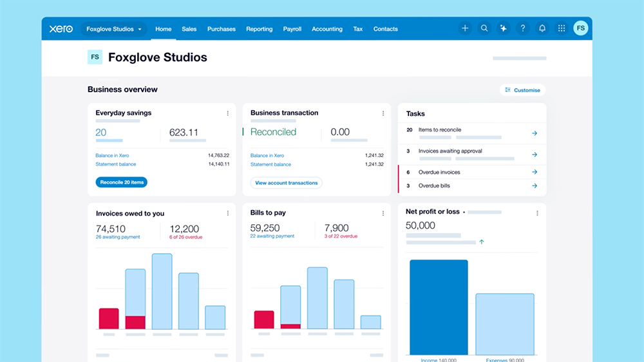This screenshot has width=644, height=362.
Task: Open the sparkle AI assistant icon
Action: [x=503, y=28]
